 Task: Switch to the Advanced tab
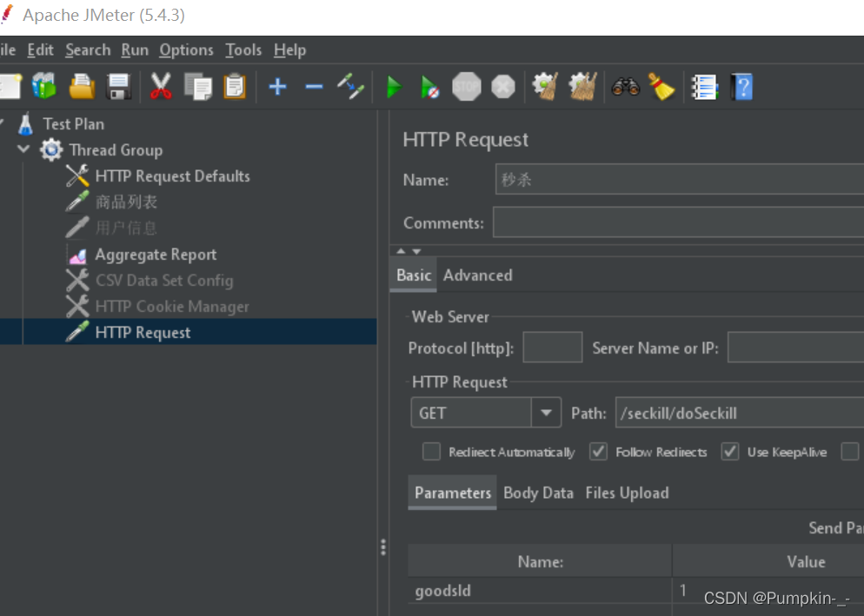(478, 275)
